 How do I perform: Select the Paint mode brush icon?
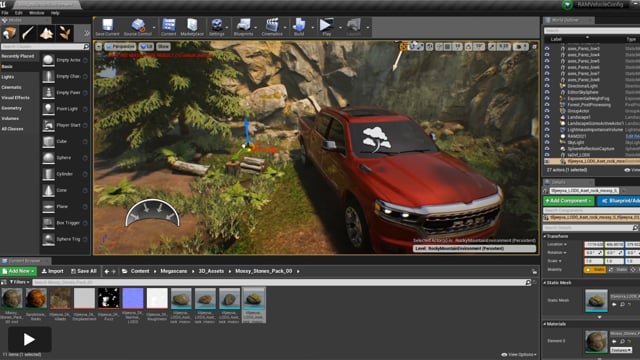28,33
